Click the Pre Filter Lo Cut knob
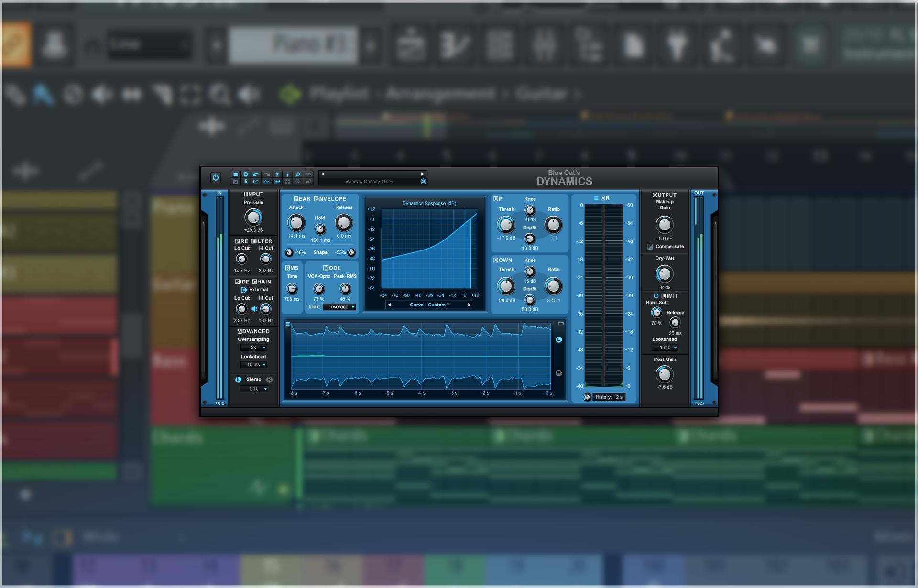The image size is (918, 588). [x=241, y=259]
